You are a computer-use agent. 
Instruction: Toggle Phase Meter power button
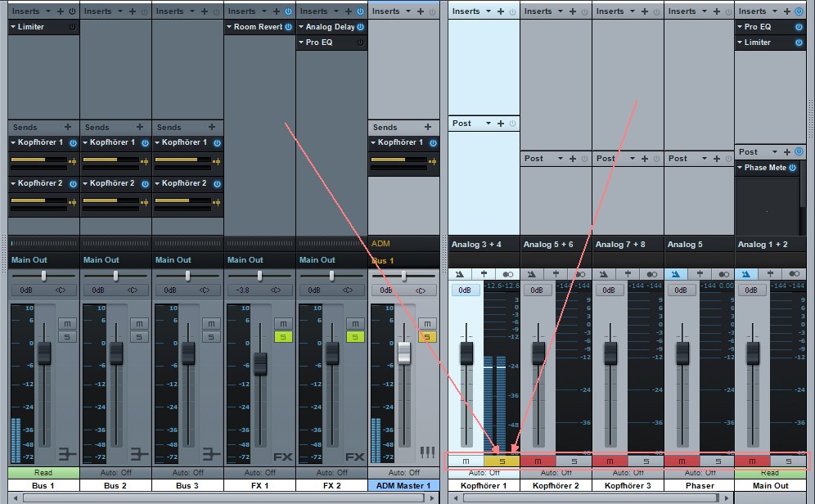(x=793, y=167)
